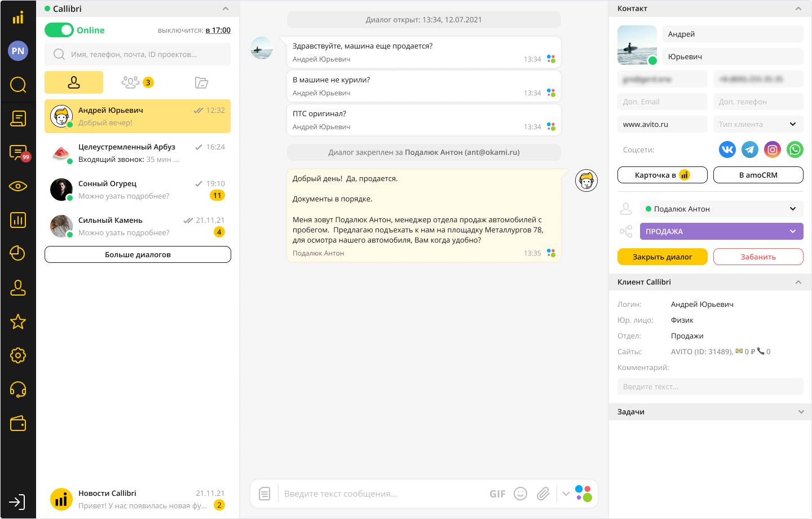The image size is (812, 519).
Task: Click the Забанить button
Action: tap(758, 257)
